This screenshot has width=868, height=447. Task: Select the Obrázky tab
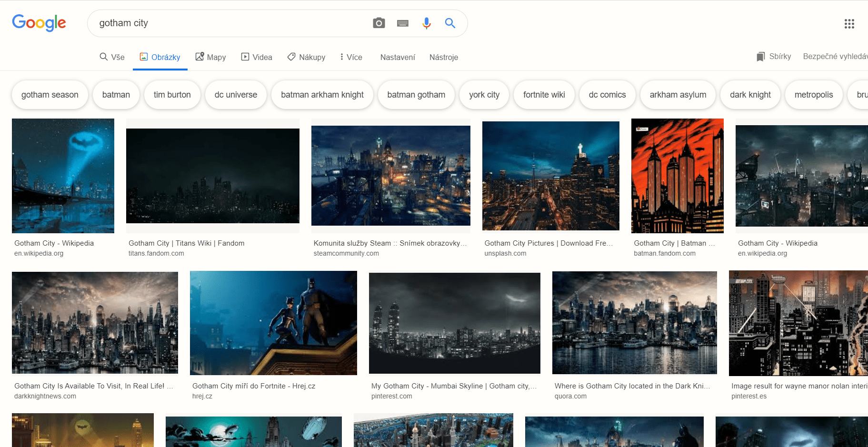(160, 57)
